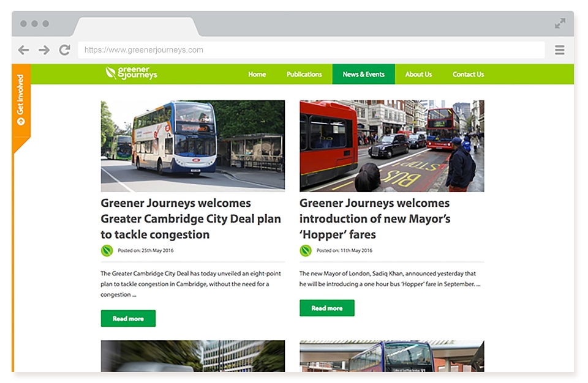Click Read more for Cambridge City Deal article
Image resolution: width=588 pixels, height=383 pixels.
(x=128, y=319)
